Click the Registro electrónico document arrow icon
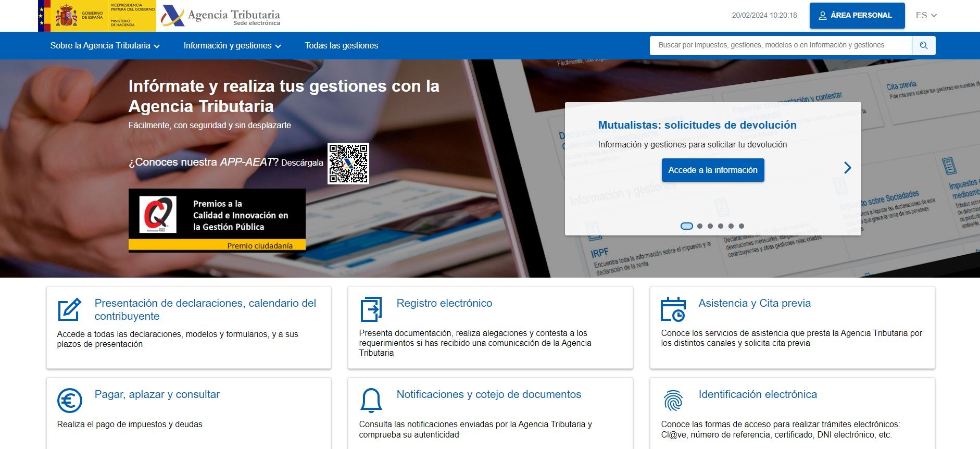This screenshot has height=449, width=980. tap(371, 309)
